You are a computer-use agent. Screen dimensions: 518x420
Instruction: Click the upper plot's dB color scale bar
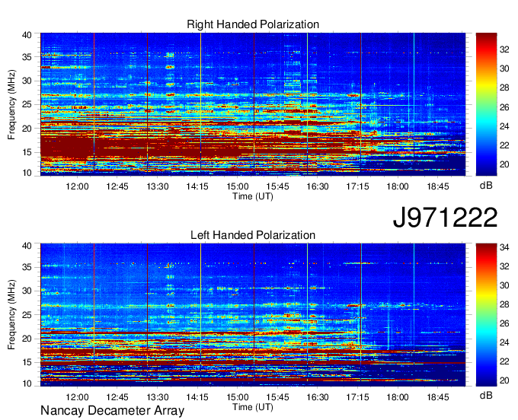click(486, 104)
